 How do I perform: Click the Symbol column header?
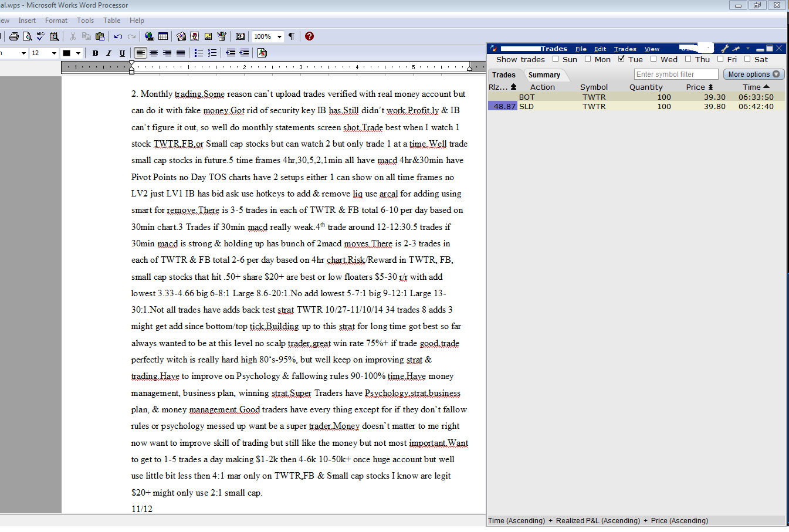click(594, 87)
